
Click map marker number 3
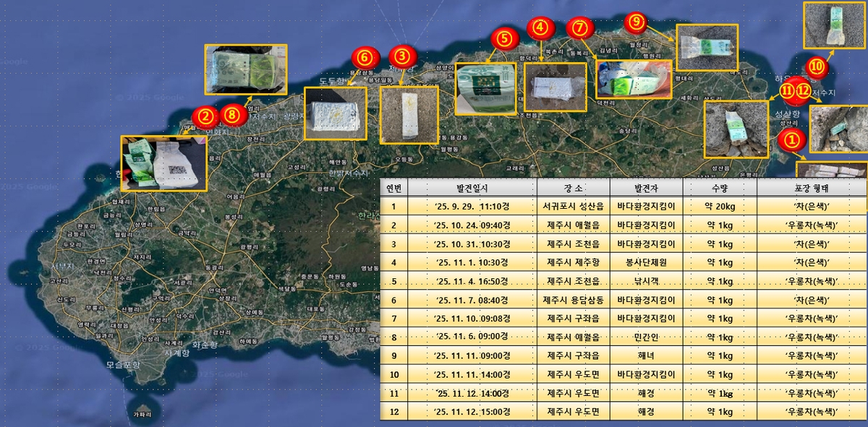(x=402, y=56)
